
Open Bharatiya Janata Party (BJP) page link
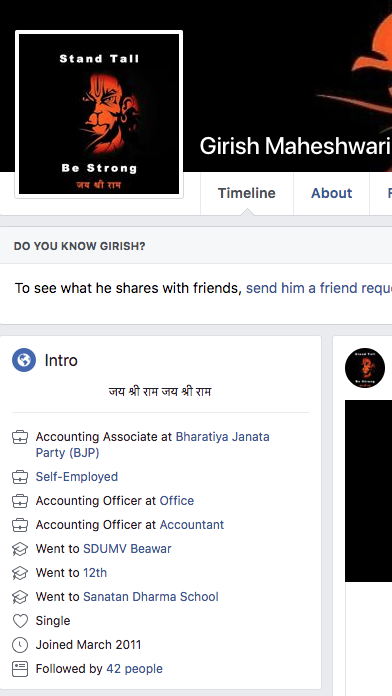153,445
